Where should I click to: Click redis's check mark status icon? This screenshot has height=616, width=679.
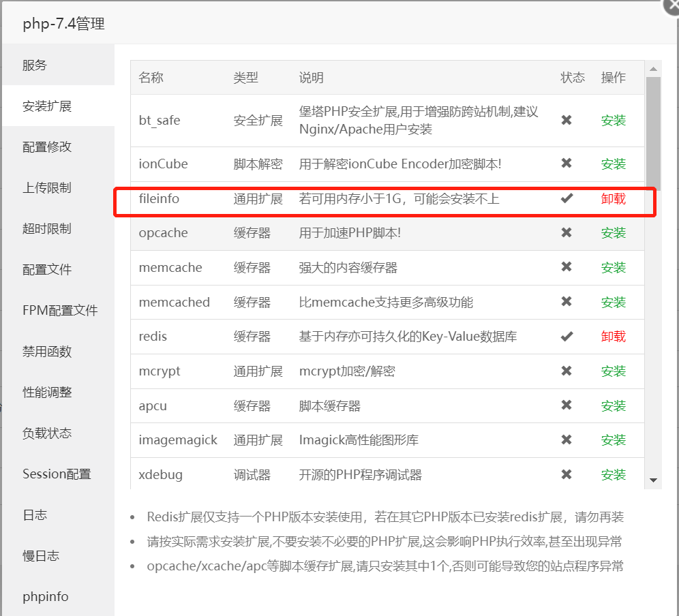click(x=566, y=336)
